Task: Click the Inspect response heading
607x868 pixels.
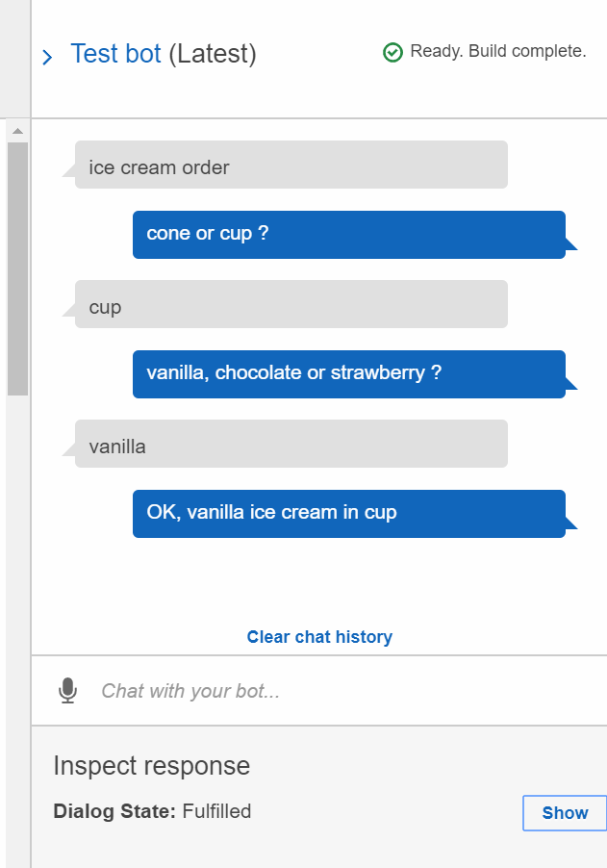Action: [x=152, y=766]
